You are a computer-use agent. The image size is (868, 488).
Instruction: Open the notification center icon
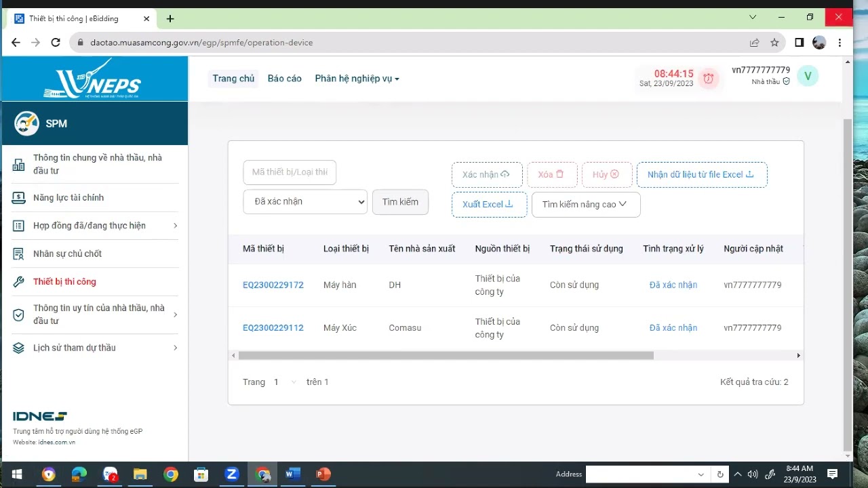[833, 474]
